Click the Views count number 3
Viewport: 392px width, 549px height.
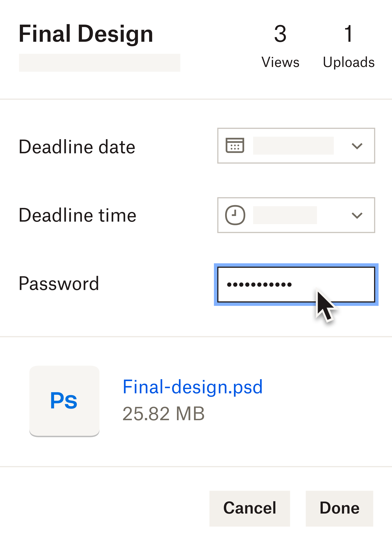(x=280, y=34)
